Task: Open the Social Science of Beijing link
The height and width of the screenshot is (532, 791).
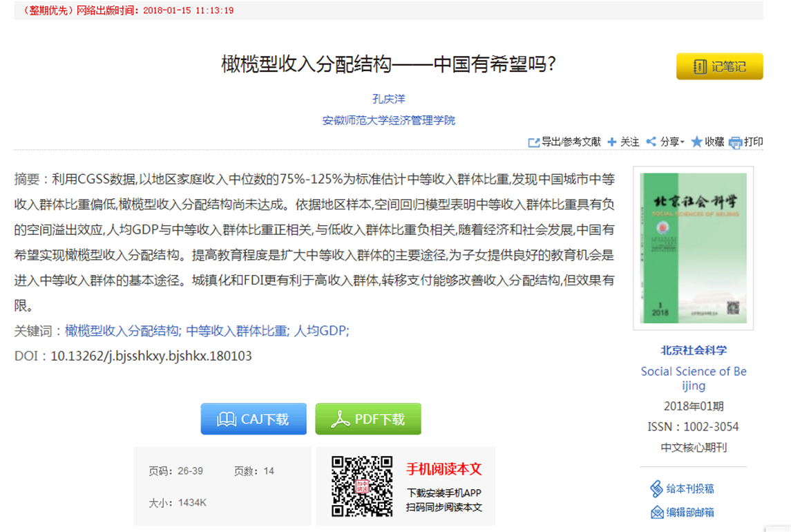Action: point(693,379)
